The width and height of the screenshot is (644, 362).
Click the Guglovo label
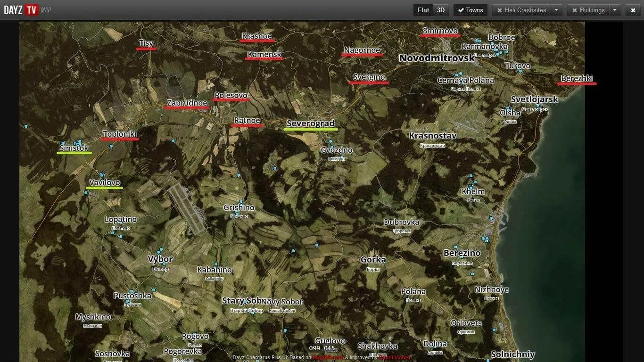[x=330, y=341]
